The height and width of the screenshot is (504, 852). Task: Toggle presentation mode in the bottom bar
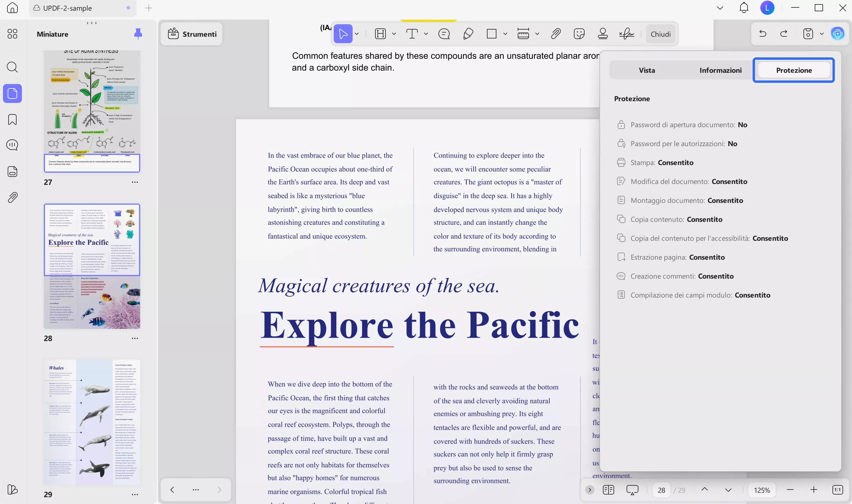(632, 490)
